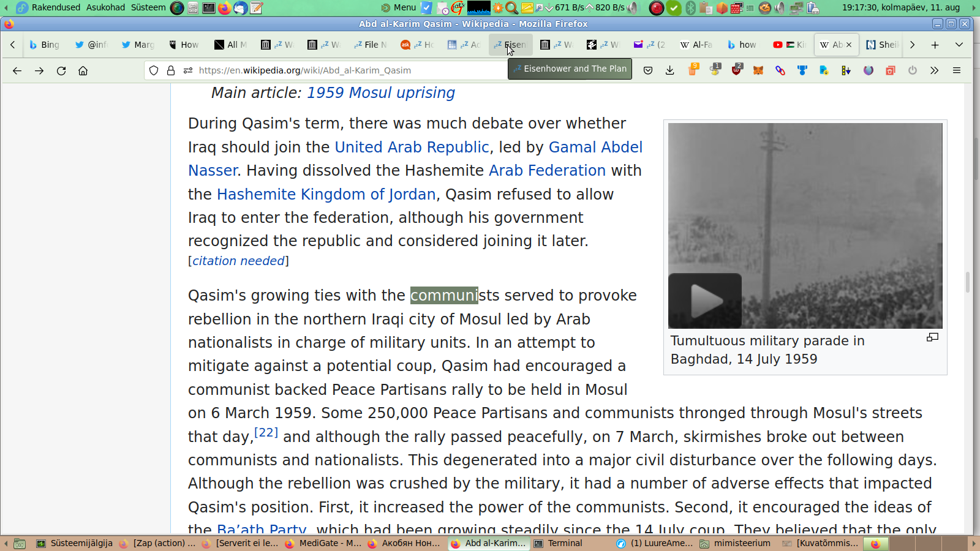List all open tabs
This screenshot has width=980, height=551.
pyautogui.click(x=959, y=45)
